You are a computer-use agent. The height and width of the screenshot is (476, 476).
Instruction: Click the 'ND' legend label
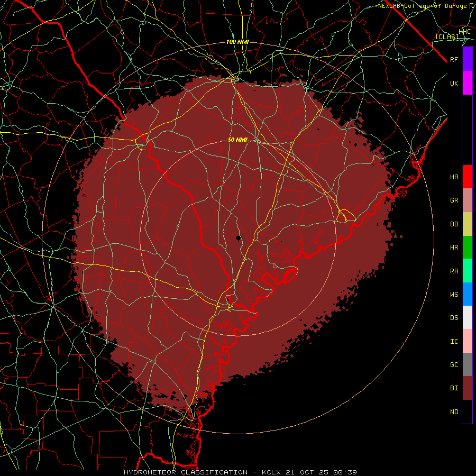(x=454, y=412)
